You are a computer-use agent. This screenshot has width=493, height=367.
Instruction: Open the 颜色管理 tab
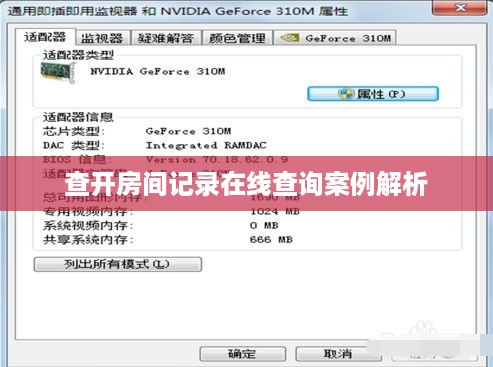[x=237, y=38]
